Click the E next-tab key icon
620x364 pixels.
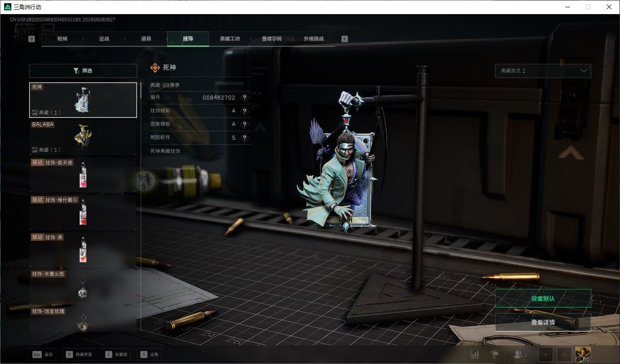point(345,39)
